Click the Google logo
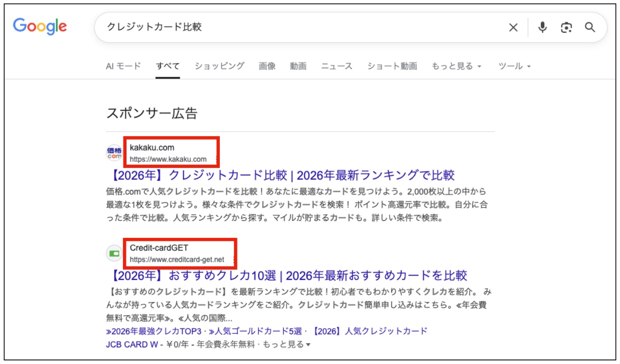 pyautogui.click(x=40, y=26)
